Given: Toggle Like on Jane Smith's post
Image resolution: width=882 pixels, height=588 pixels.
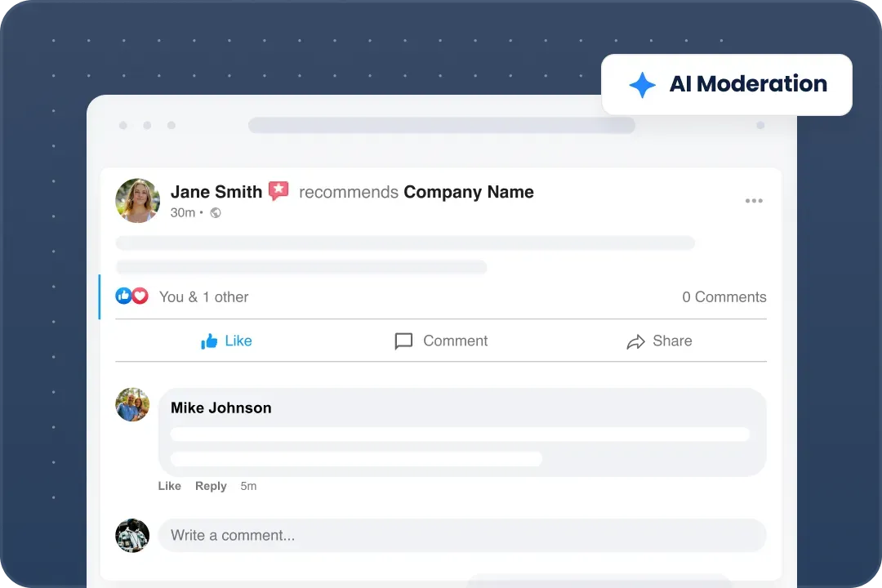Looking at the screenshot, I should (227, 341).
